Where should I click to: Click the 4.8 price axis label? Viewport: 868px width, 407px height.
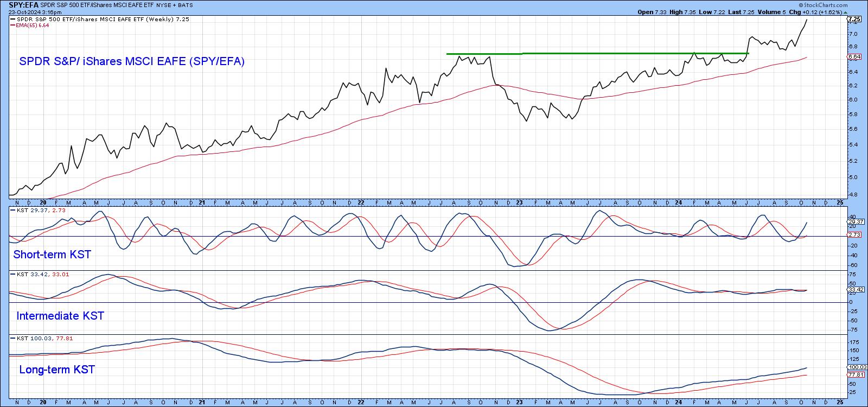pos(853,194)
